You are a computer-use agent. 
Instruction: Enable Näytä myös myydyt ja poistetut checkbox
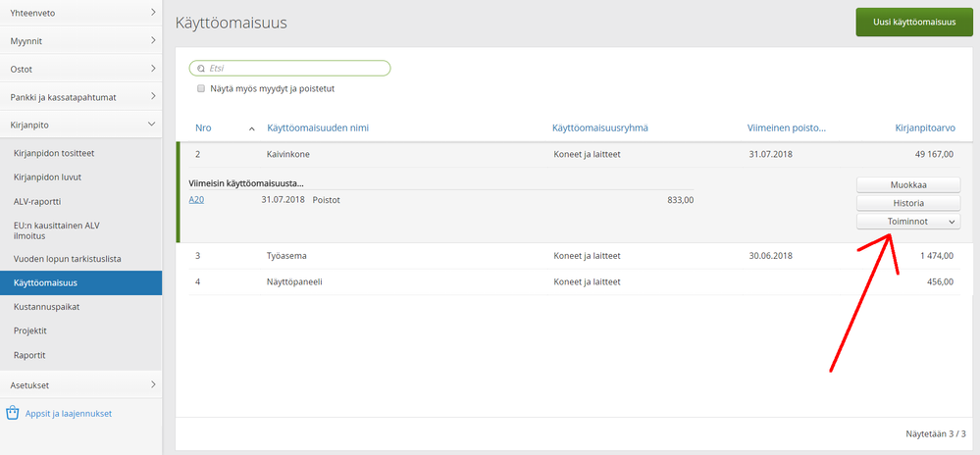(x=200, y=89)
